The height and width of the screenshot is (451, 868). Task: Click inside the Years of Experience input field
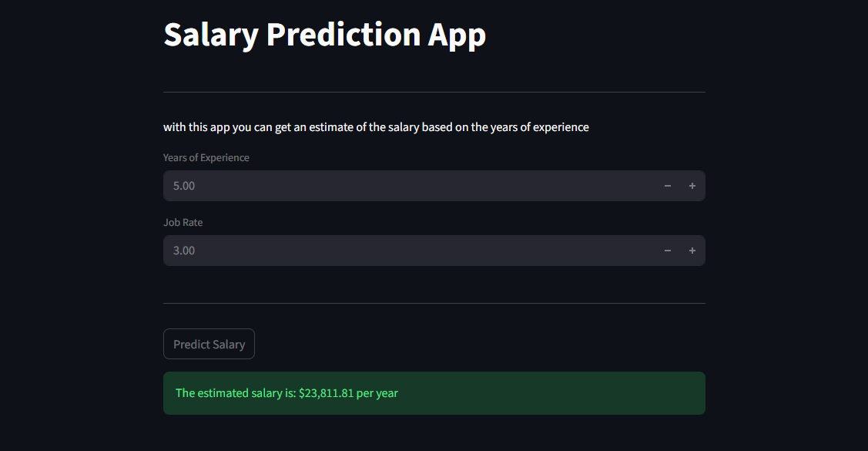tap(385, 185)
